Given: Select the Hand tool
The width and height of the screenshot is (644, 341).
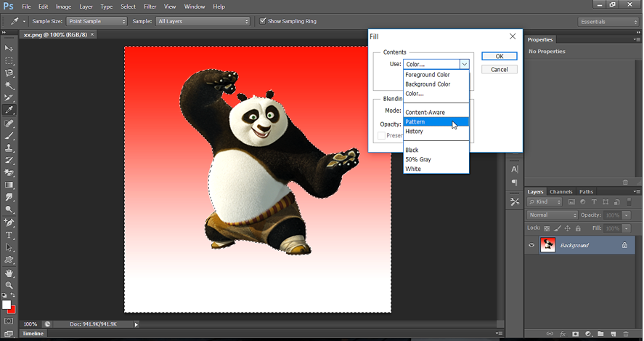Looking at the screenshot, I should point(9,273).
